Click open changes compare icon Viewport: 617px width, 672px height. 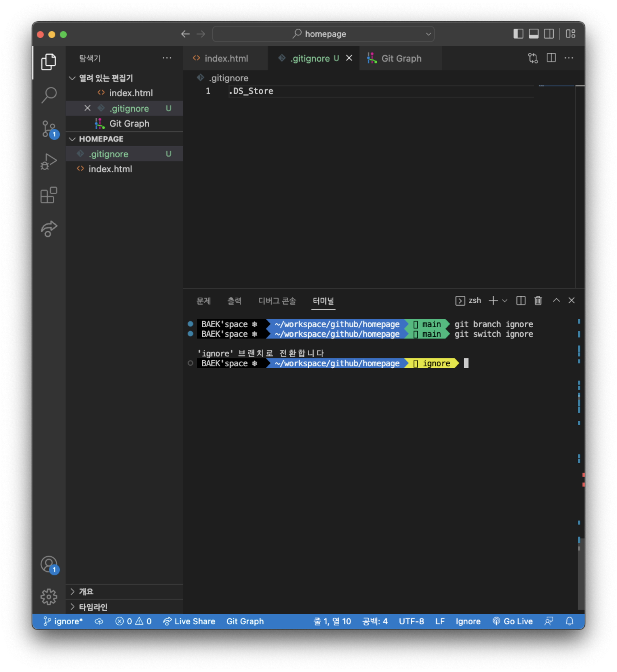[533, 58]
